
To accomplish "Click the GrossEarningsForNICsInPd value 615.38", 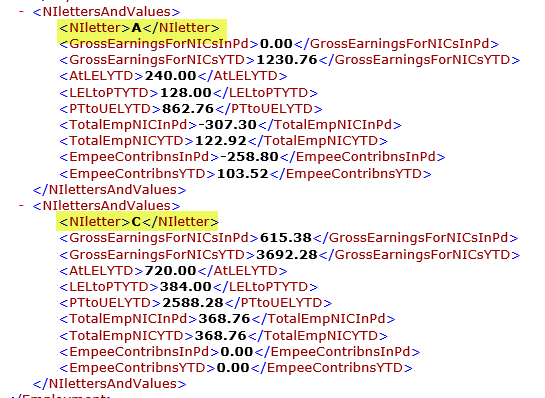I will 286,238.
